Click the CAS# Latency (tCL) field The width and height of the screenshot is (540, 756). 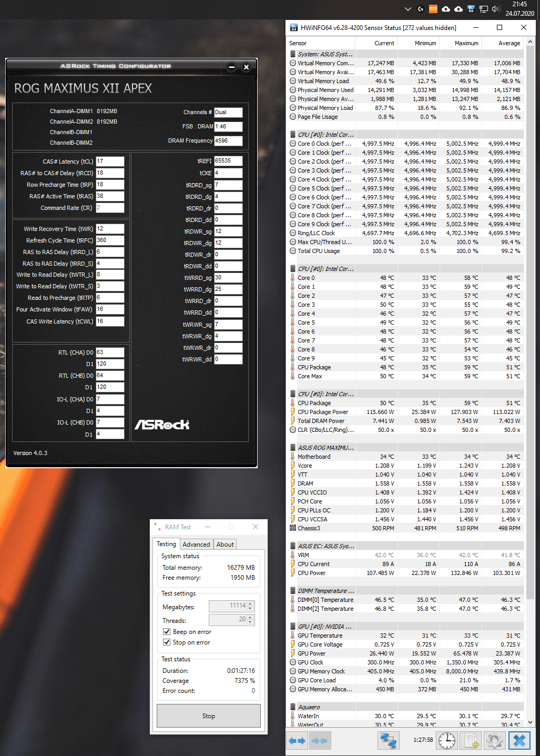pyautogui.click(x=110, y=162)
